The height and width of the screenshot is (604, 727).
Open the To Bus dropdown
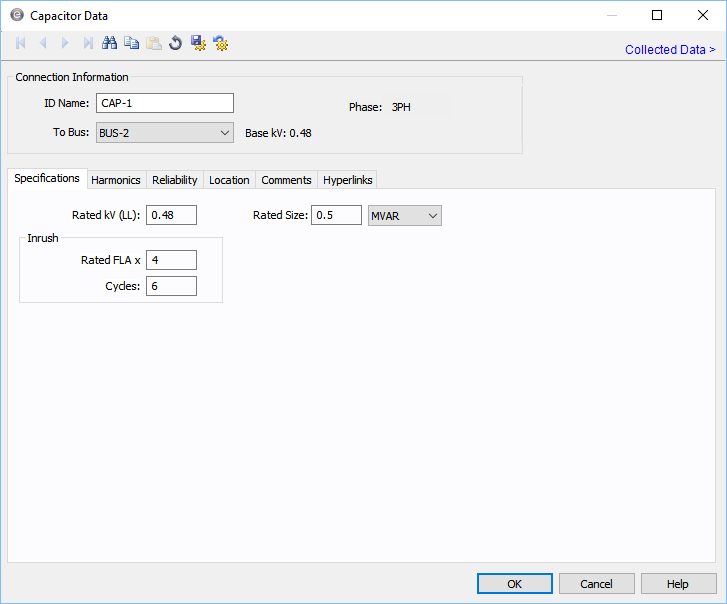224,133
